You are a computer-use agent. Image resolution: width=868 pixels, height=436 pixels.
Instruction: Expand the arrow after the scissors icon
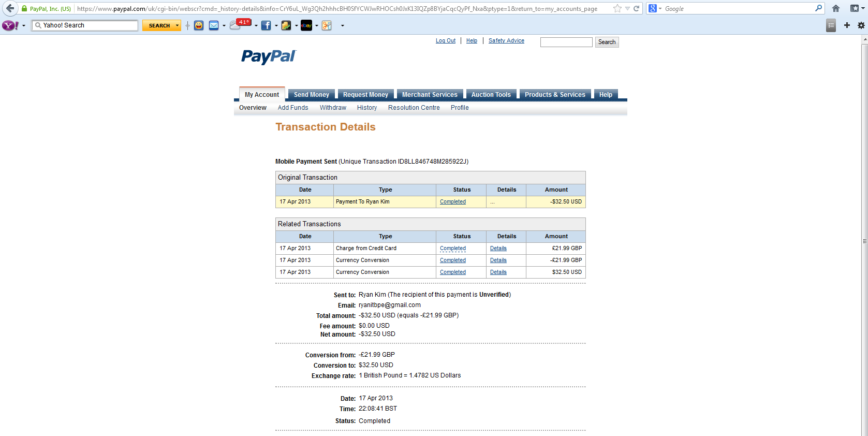point(342,26)
